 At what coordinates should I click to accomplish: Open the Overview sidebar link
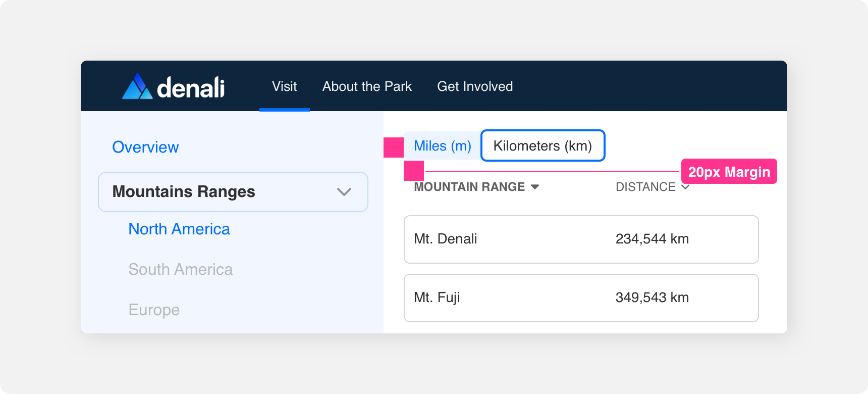145,147
